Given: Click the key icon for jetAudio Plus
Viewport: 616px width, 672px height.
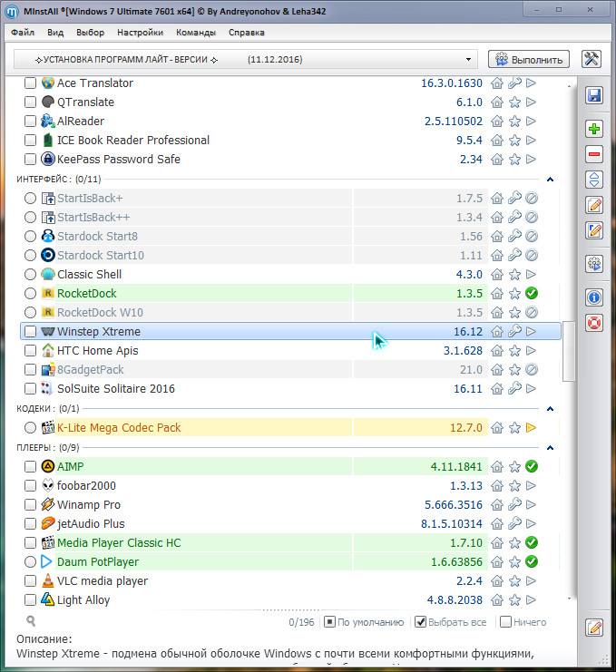Looking at the screenshot, I should 514,523.
